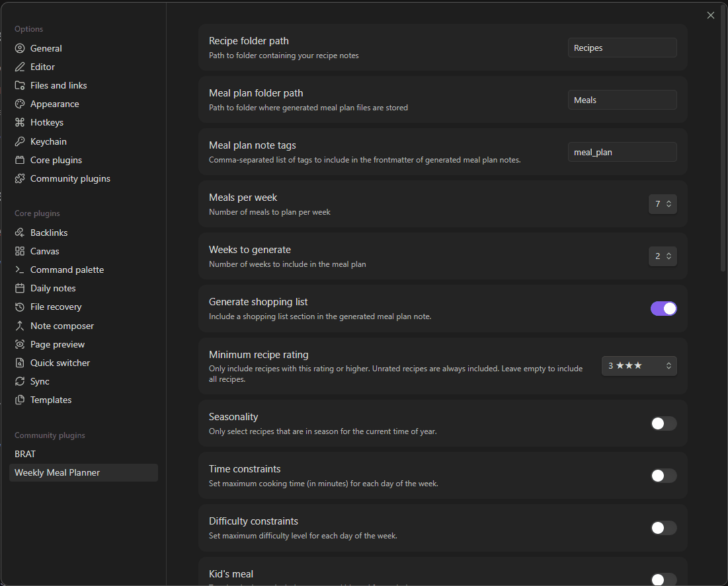Click the File recovery clock icon
The height and width of the screenshot is (586, 728).
pyautogui.click(x=19, y=307)
